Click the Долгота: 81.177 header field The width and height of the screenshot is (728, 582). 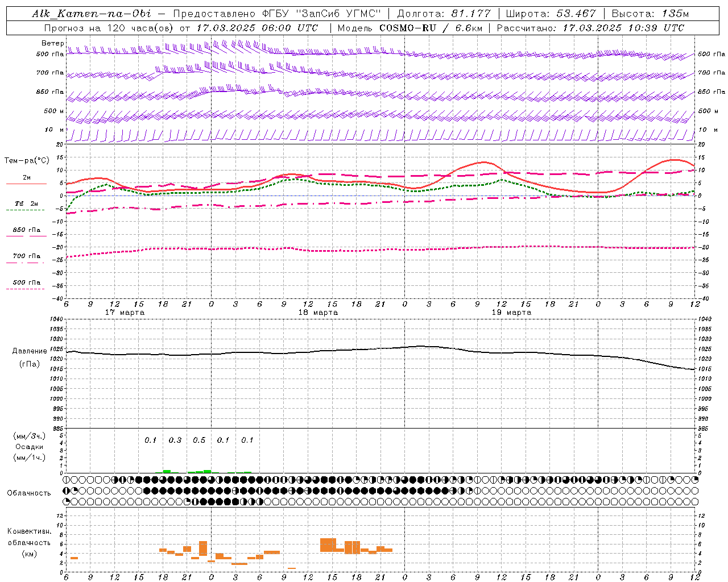443,14
